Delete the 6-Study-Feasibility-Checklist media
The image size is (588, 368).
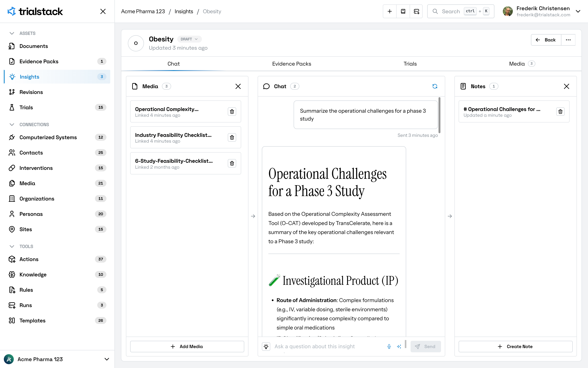232,163
